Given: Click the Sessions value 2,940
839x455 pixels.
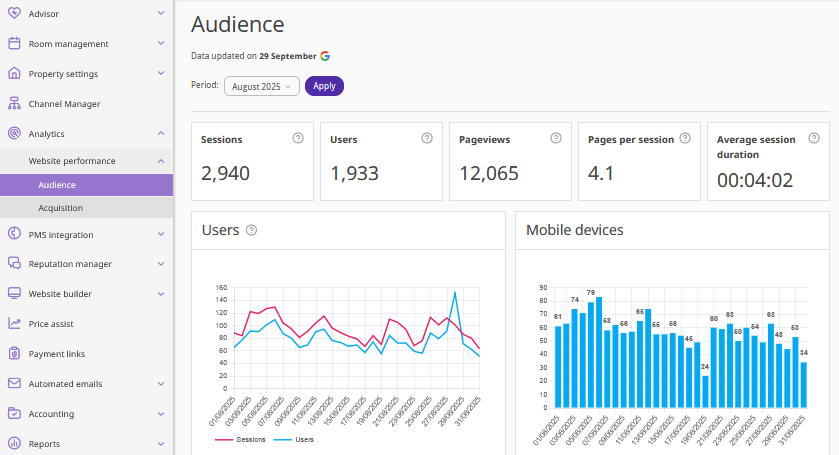Looking at the screenshot, I should (225, 173).
